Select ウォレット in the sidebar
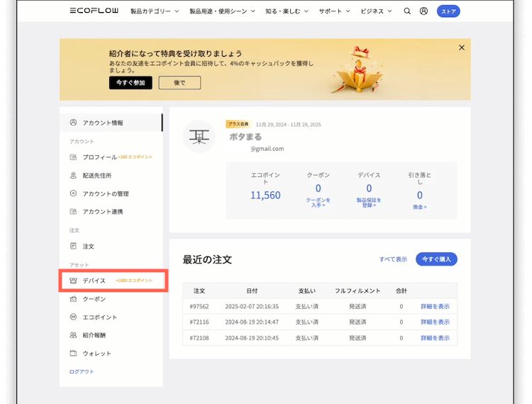Viewport: 532px width, 404px height. click(111, 353)
